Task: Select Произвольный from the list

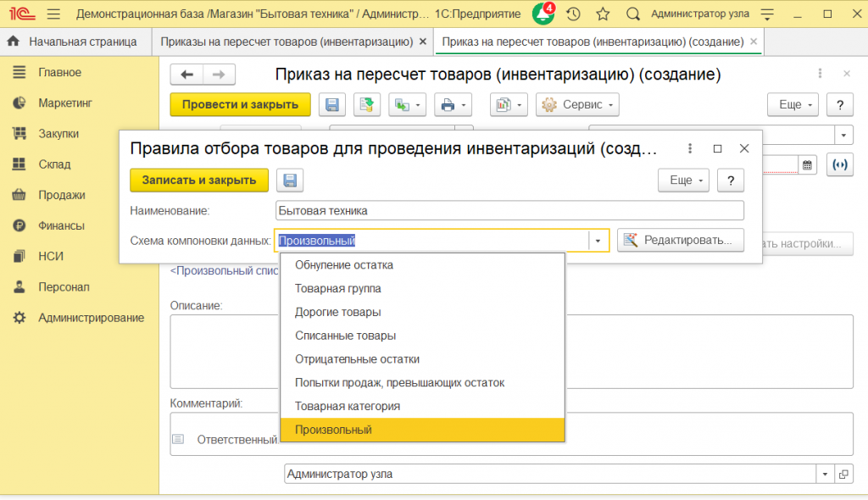Action: [x=422, y=430]
